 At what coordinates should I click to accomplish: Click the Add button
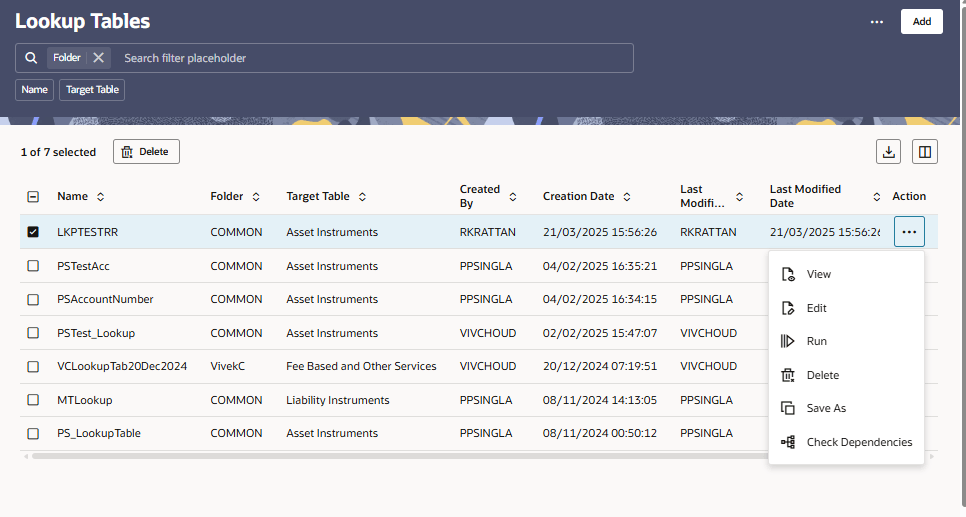[x=922, y=22]
